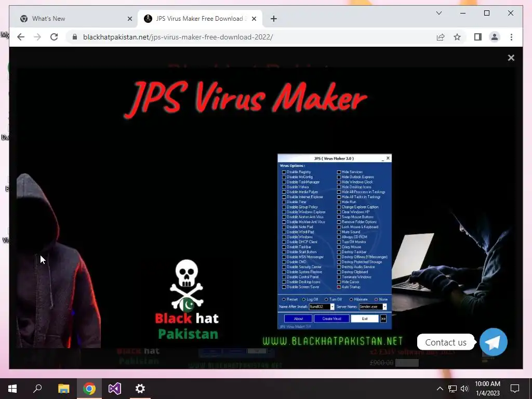The width and height of the screenshot is (532, 399).
Task: Select the Chrome taskbar icon
Action: 89,389
